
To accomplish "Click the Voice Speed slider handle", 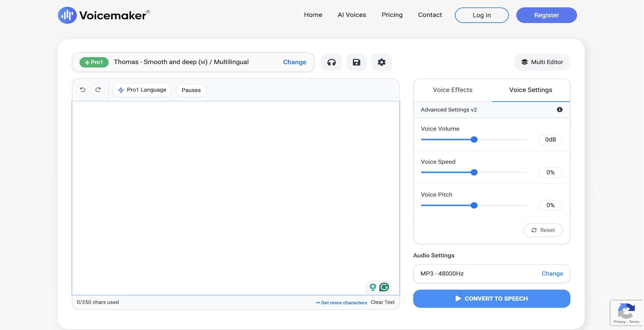I will [474, 172].
